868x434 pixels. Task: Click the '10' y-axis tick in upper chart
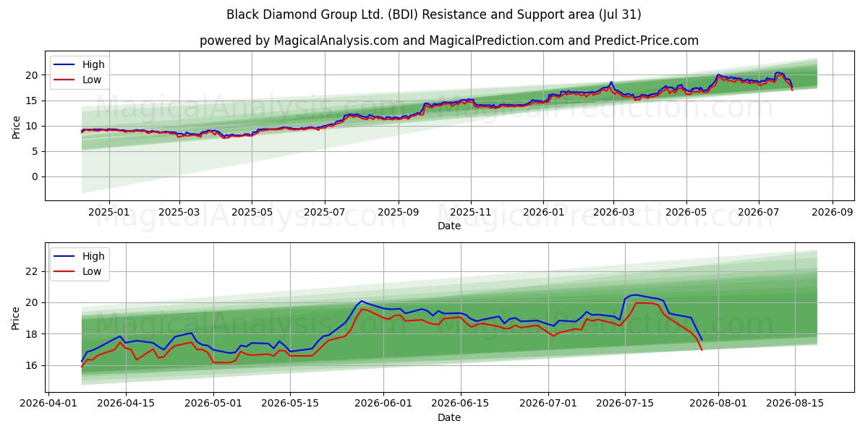pos(33,126)
